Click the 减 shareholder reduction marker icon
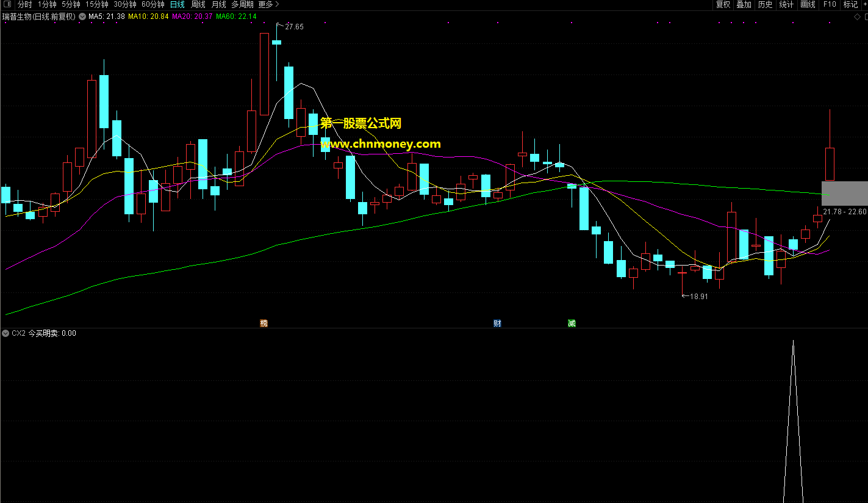Screen dimensions: 868x503 coord(572,323)
